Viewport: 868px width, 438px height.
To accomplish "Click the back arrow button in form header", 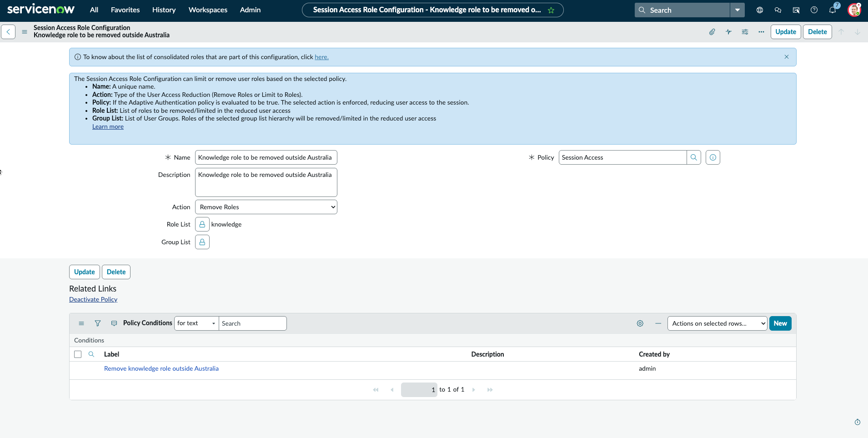I will [8, 32].
